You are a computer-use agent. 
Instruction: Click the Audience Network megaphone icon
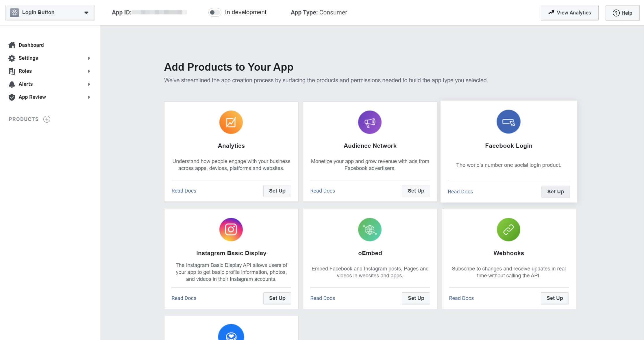[x=370, y=122]
